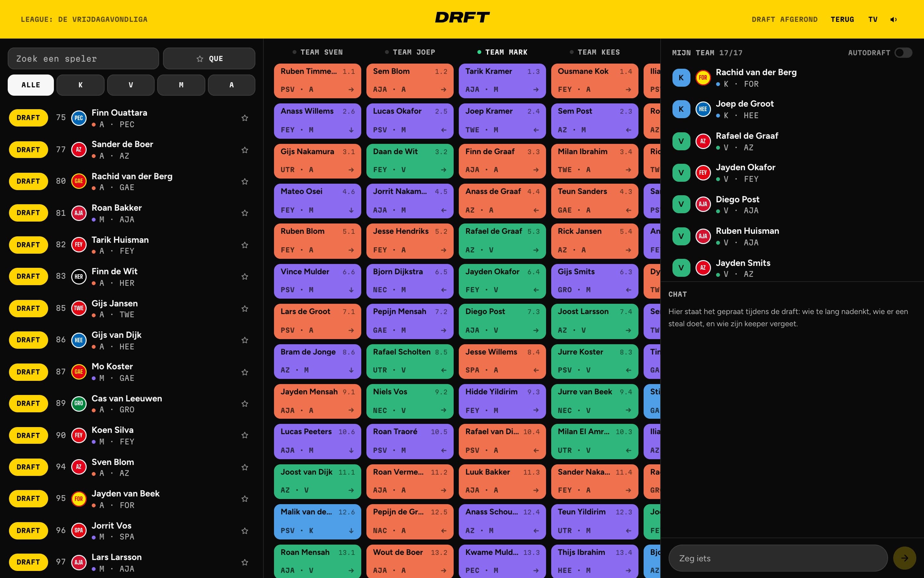Add Mo Koster to favorites star

pos(245,372)
